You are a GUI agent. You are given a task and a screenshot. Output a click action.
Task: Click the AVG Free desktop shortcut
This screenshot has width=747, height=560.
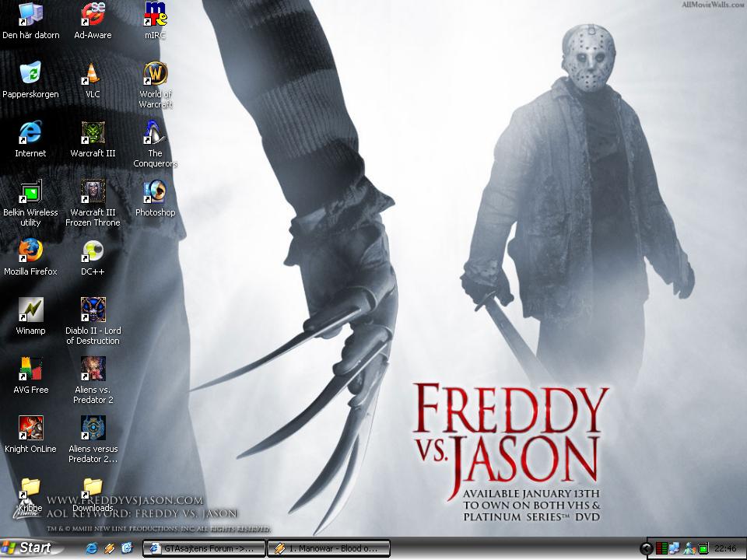click(x=31, y=376)
